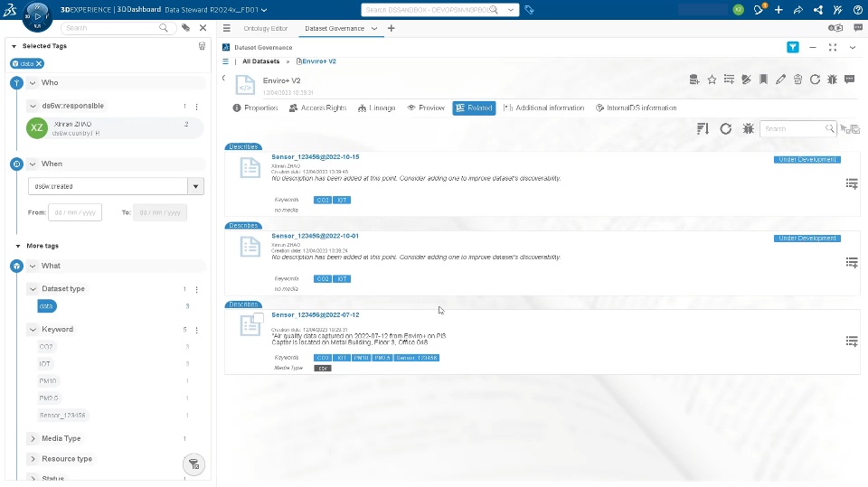Go to All Datasets breadcrumb
Screen dimensions: 868x487
pyautogui.click(x=260, y=61)
